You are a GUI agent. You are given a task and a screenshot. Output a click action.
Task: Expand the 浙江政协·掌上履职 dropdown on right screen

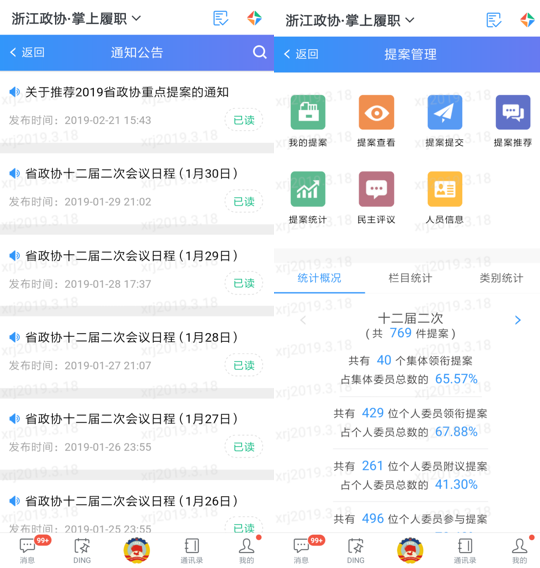pyautogui.click(x=350, y=20)
